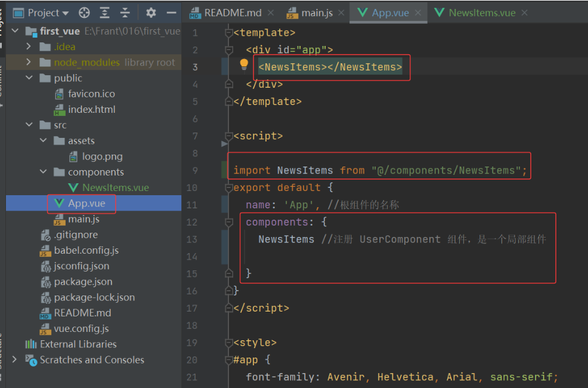The height and width of the screenshot is (388, 588).
Task: Collapse the public folder
Action: click(x=29, y=78)
